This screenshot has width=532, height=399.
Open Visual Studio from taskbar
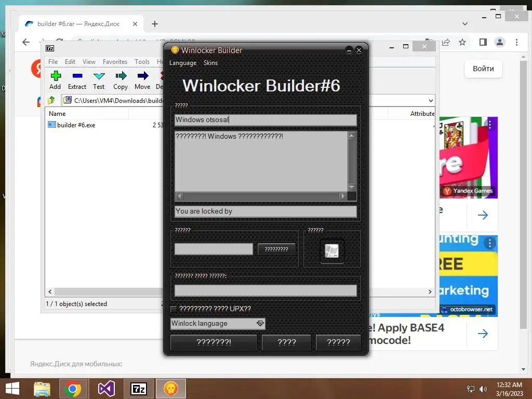click(x=106, y=389)
